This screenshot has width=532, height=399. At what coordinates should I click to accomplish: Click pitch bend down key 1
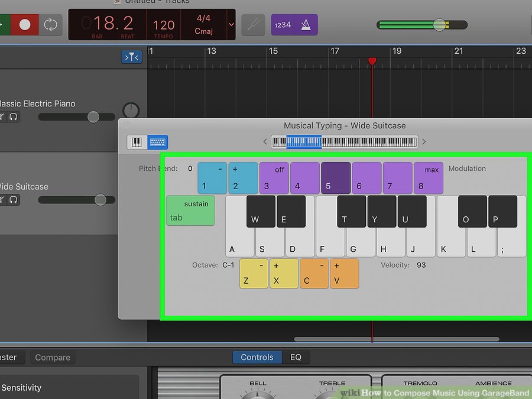pyautogui.click(x=212, y=178)
